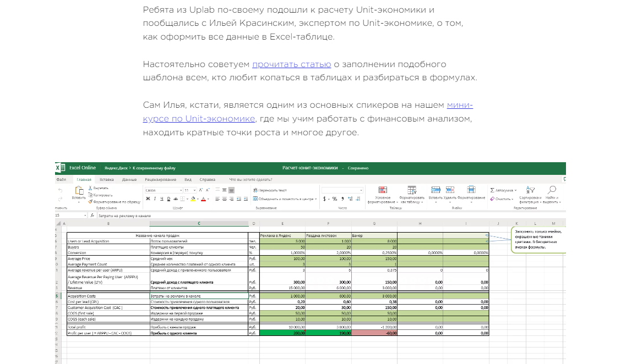The width and height of the screenshot is (626, 364).
Task: Toggle Переносить текст wrap text
Action: coord(270,190)
